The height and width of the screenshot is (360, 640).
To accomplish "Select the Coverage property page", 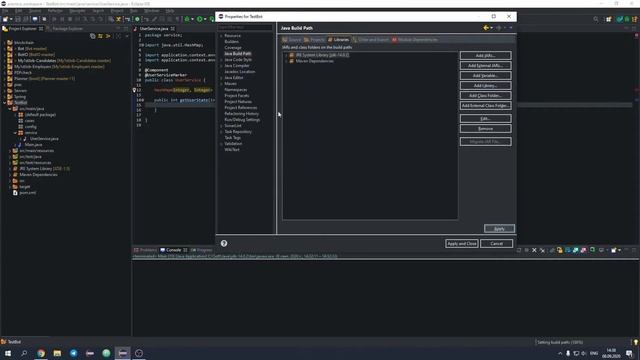I will [233, 47].
